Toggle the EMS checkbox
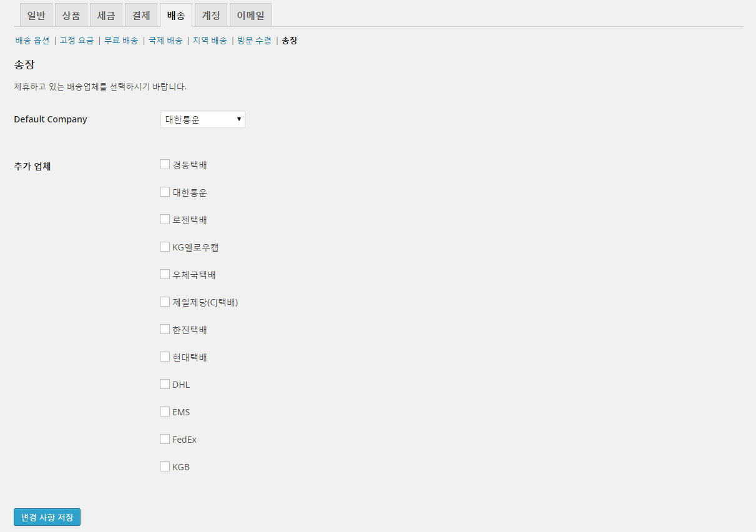This screenshot has width=756, height=532. pos(165,411)
